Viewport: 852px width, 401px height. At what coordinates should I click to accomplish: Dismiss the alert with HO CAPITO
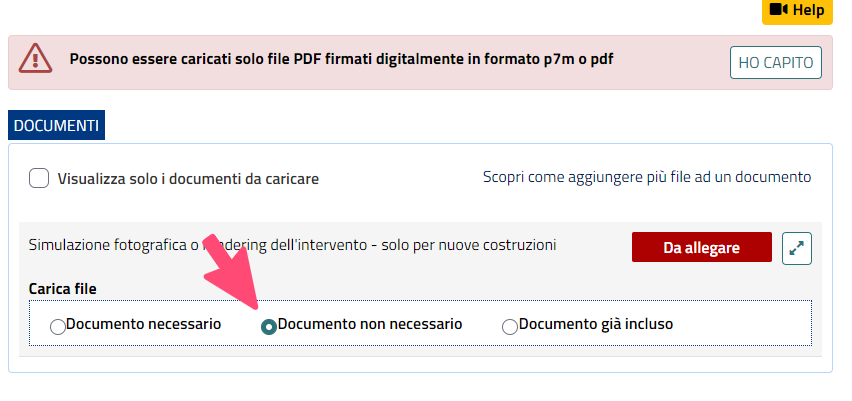coord(775,62)
